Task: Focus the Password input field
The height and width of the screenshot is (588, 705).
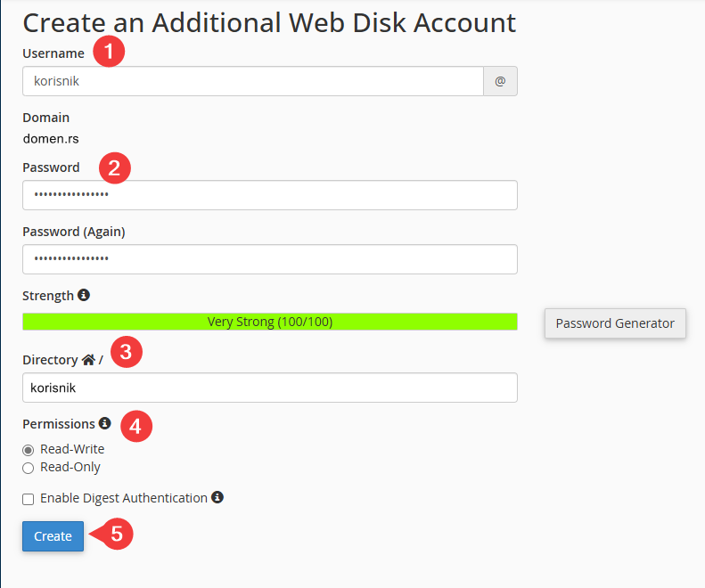Action: [270, 195]
